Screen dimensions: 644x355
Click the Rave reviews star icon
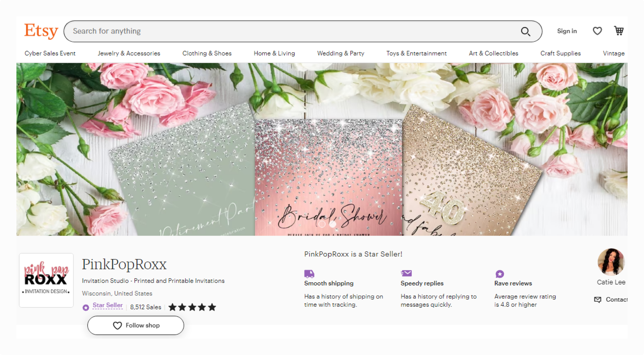500,274
